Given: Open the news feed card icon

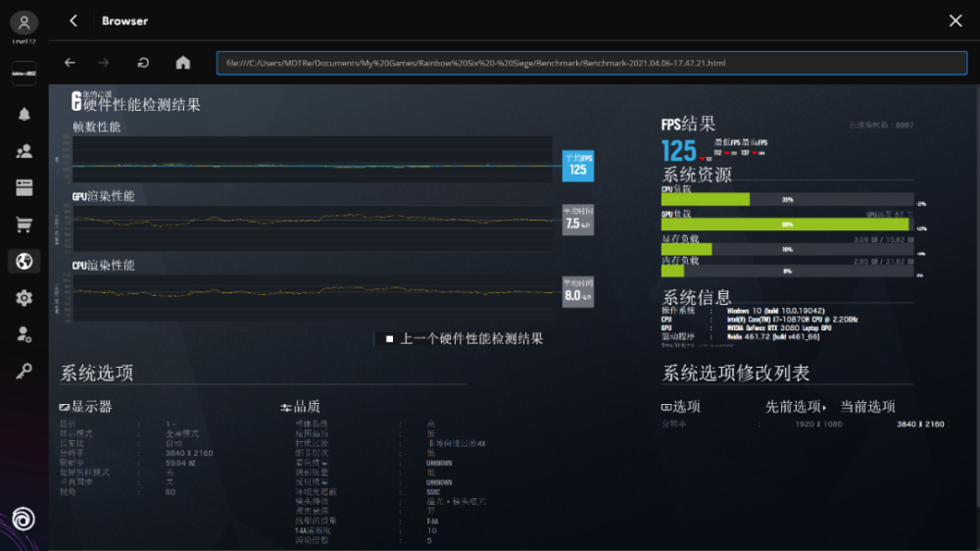Looking at the screenshot, I should tap(24, 187).
